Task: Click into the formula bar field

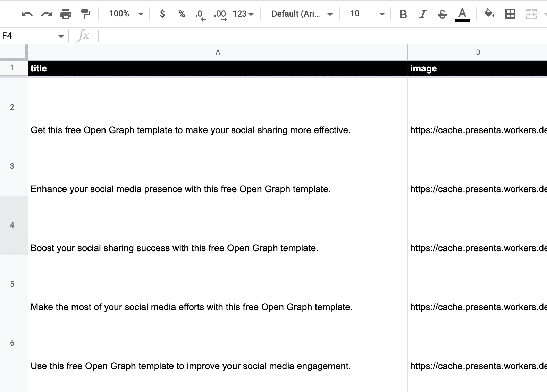Action: pyautogui.click(x=323, y=36)
